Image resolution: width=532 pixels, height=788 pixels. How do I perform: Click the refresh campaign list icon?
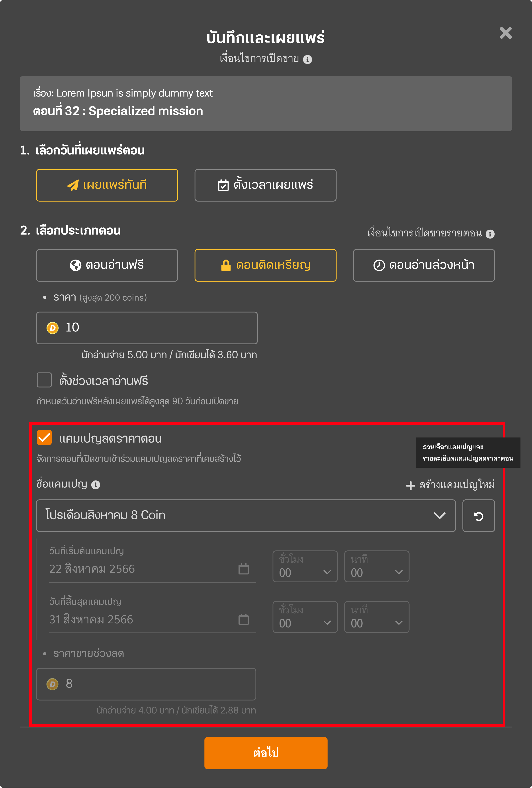[x=478, y=516]
